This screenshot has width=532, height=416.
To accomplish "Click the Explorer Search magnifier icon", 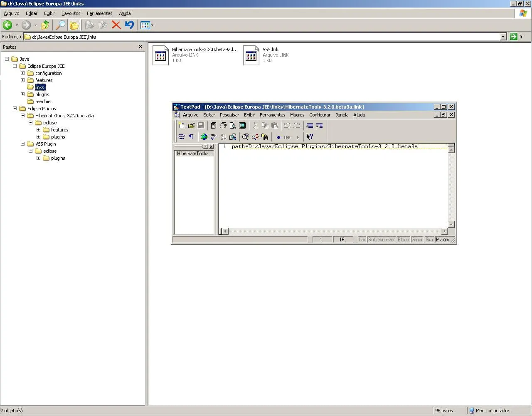I will pyautogui.click(x=61, y=25).
